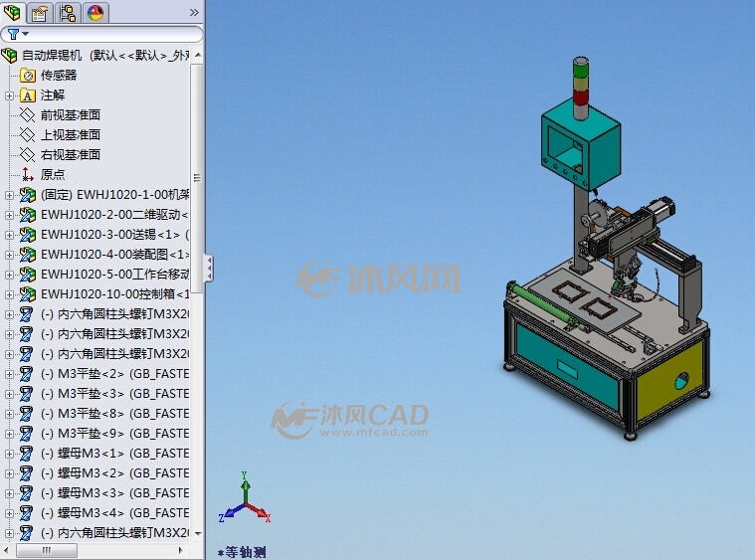The height and width of the screenshot is (560, 755).
Task: Expand the EWHJ1020-1-00机架 node
Action: (9, 195)
